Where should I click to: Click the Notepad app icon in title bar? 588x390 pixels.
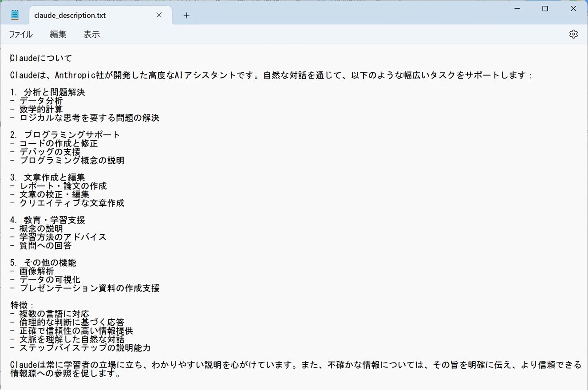pos(15,15)
